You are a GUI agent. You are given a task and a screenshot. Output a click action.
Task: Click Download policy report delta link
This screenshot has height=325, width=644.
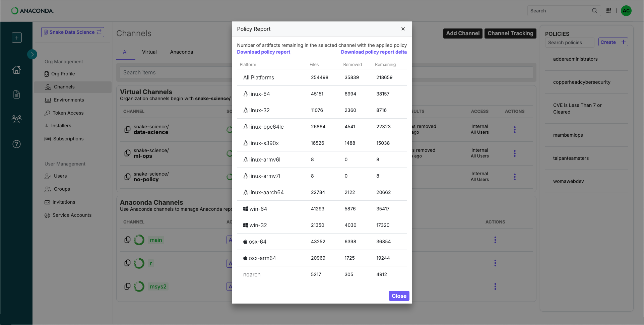[374, 52]
